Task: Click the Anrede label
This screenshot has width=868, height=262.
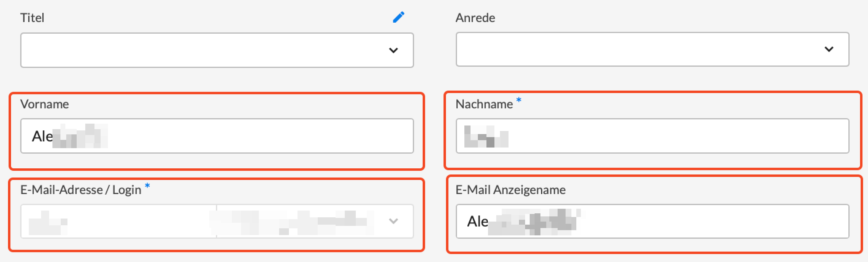Action: pyautogui.click(x=475, y=18)
